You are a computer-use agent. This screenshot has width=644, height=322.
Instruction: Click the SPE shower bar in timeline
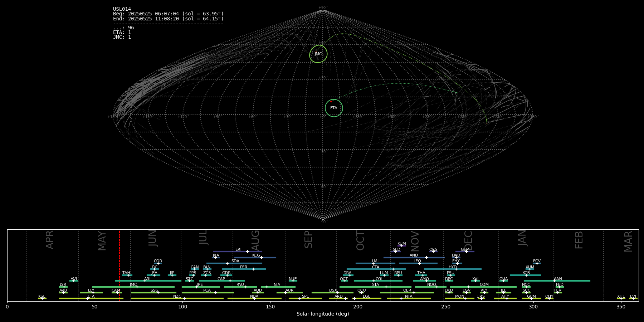[x=305, y=298]
